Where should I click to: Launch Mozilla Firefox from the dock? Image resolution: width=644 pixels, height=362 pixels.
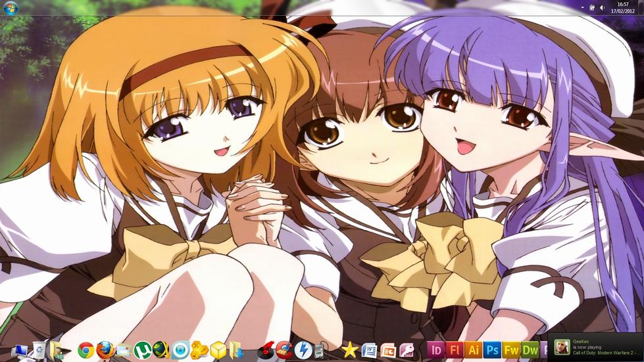(x=104, y=350)
